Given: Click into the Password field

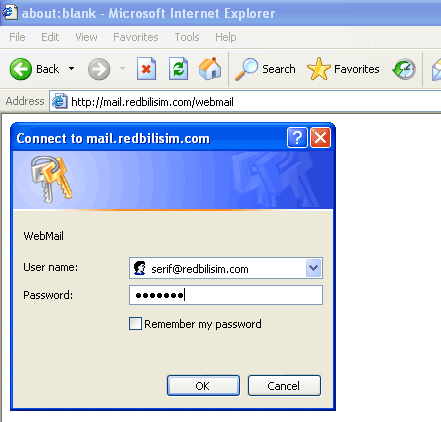Looking at the screenshot, I should (226, 295).
